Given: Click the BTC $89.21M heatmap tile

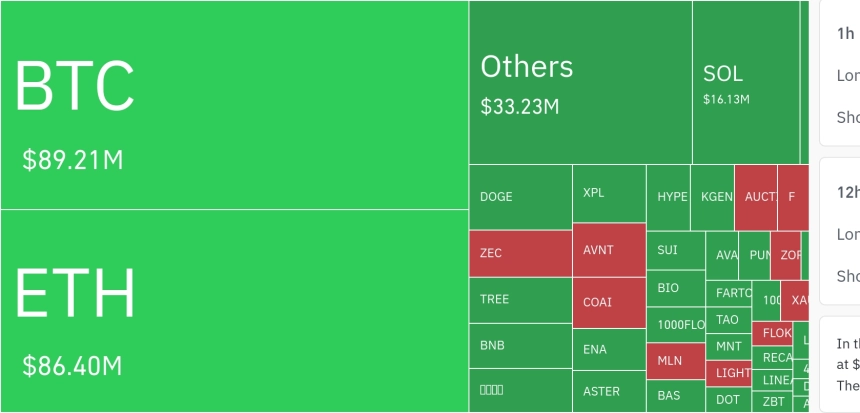Looking at the screenshot, I should (234, 105).
